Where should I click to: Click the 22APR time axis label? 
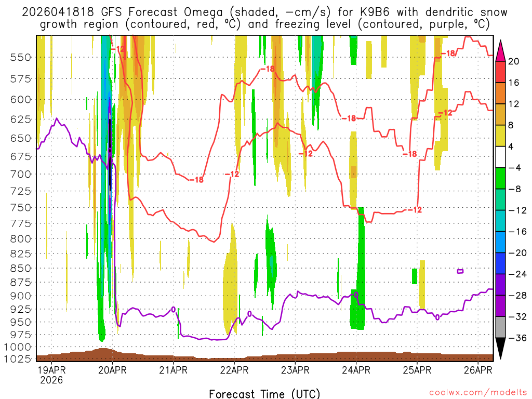point(234,370)
